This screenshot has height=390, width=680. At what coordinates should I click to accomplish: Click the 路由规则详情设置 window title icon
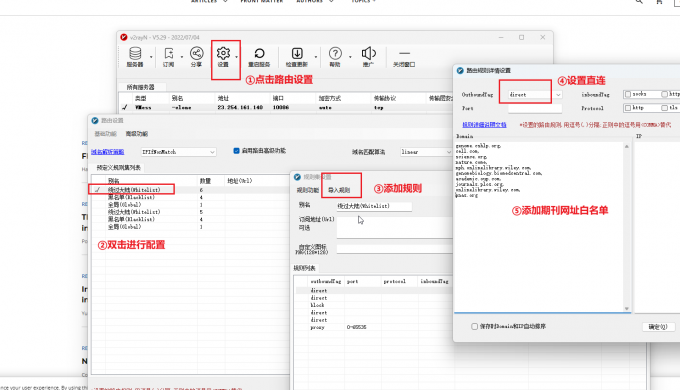pos(460,70)
